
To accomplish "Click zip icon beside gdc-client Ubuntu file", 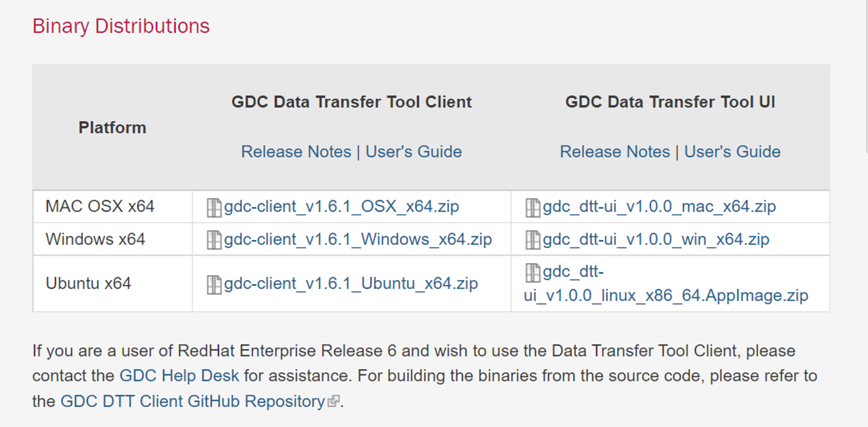I will [x=214, y=285].
